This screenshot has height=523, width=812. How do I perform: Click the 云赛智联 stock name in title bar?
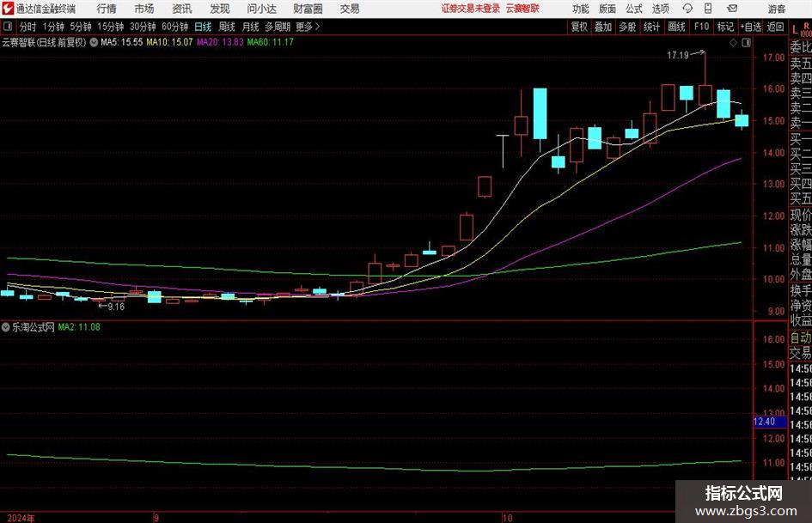point(522,9)
